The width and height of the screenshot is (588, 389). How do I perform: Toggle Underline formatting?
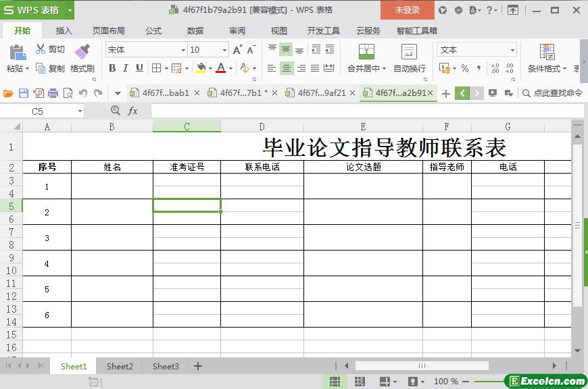click(x=139, y=68)
